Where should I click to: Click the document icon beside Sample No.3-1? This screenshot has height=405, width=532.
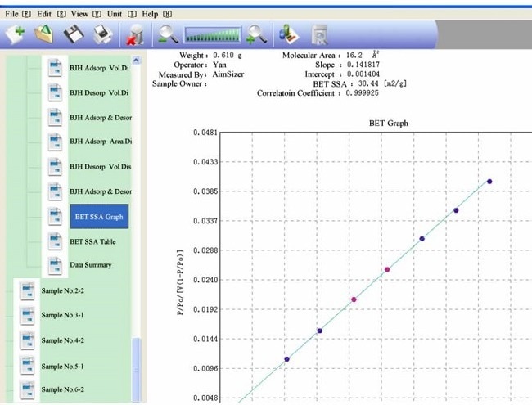(27, 316)
